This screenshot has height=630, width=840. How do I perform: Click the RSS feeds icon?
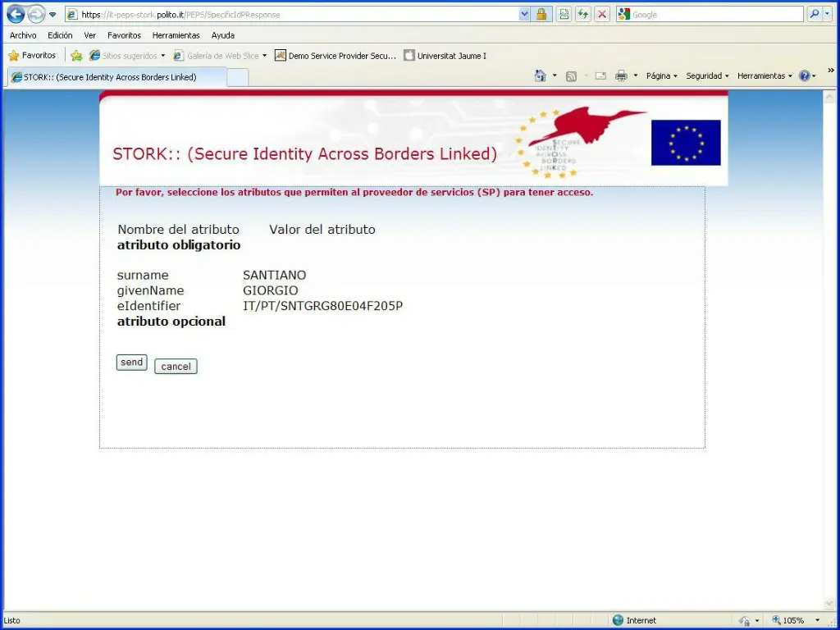(571, 76)
